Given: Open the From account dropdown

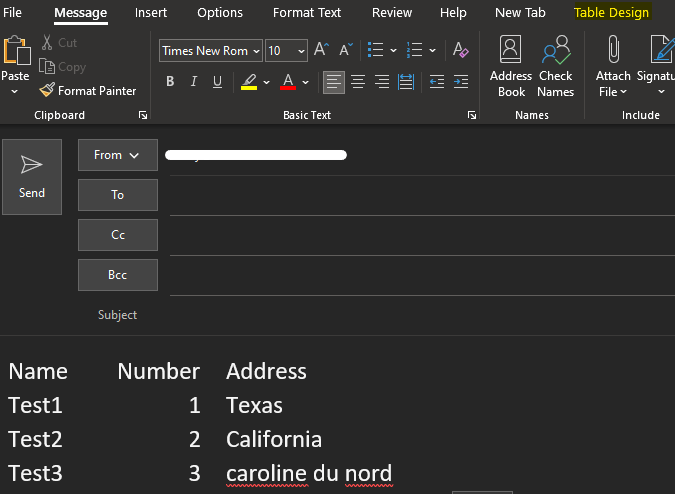Looking at the screenshot, I should point(118,155).
